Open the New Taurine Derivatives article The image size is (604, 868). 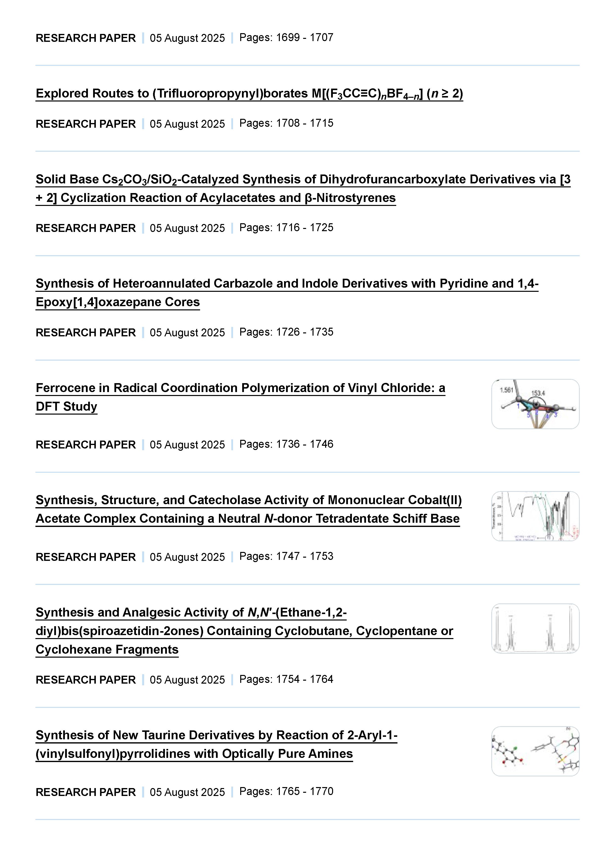[x=216, y=735]
